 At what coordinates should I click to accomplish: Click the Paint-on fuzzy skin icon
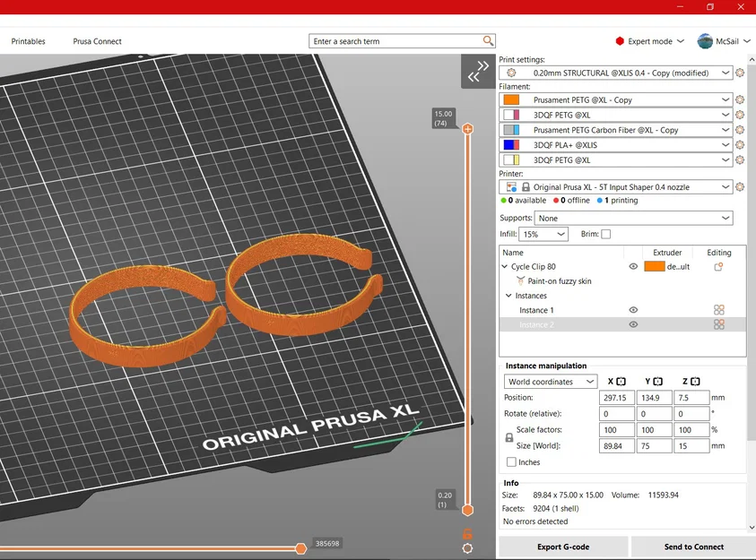pyautogui.click(x=520, y=280)
